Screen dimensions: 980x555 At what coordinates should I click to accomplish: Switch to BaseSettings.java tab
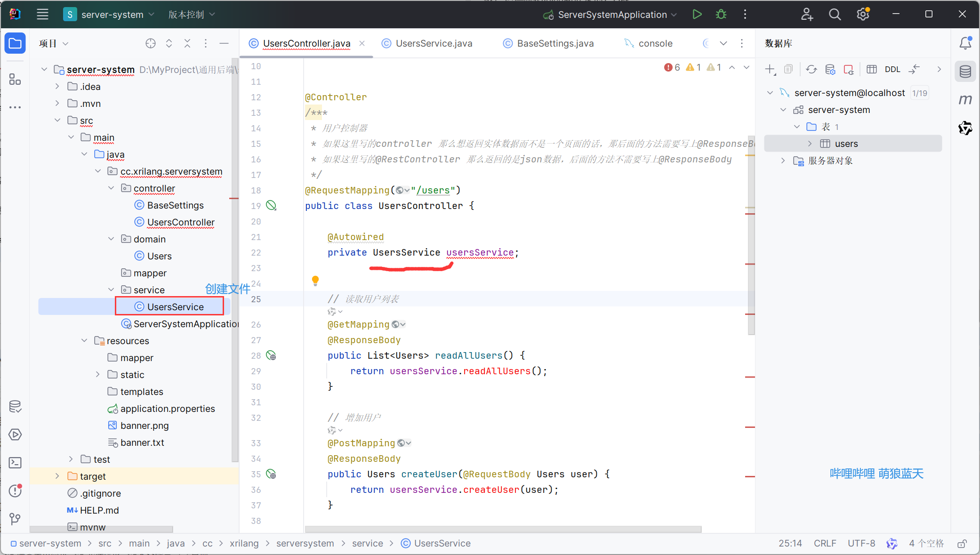tap(548, 43)
